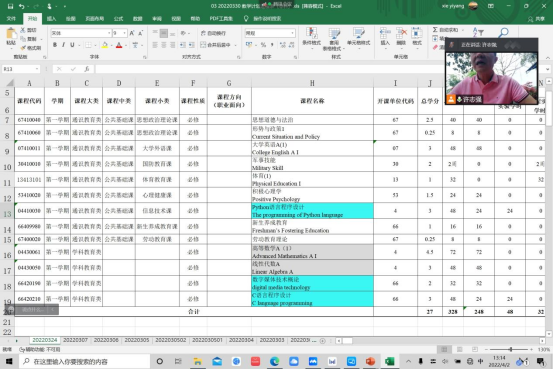The width and height of the screenshot is (553, 369).
Task: Open the File (文件) tab
Action: pyautogui.click(x=11, y=19)
